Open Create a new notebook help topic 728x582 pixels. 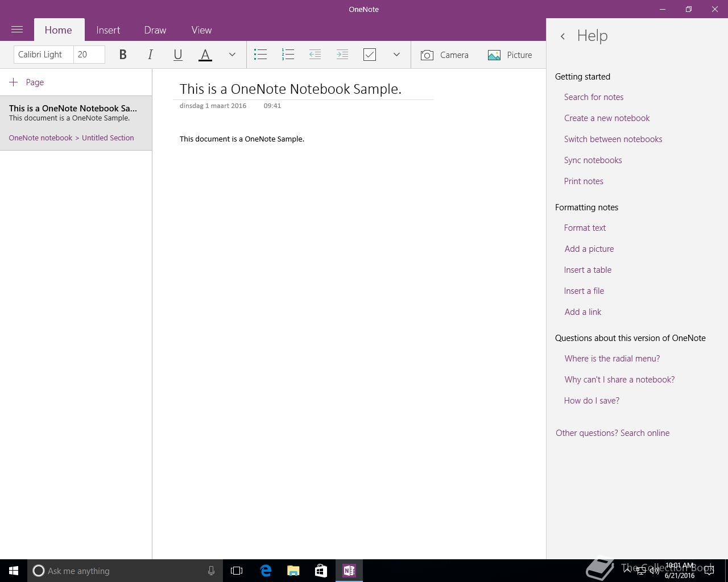coord(607,118)
